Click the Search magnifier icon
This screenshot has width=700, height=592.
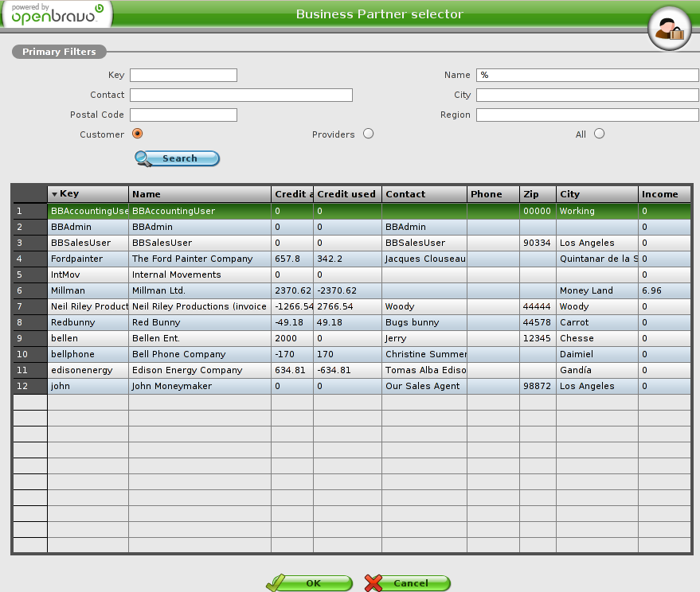pyautogui.click(x=144, y=158)
